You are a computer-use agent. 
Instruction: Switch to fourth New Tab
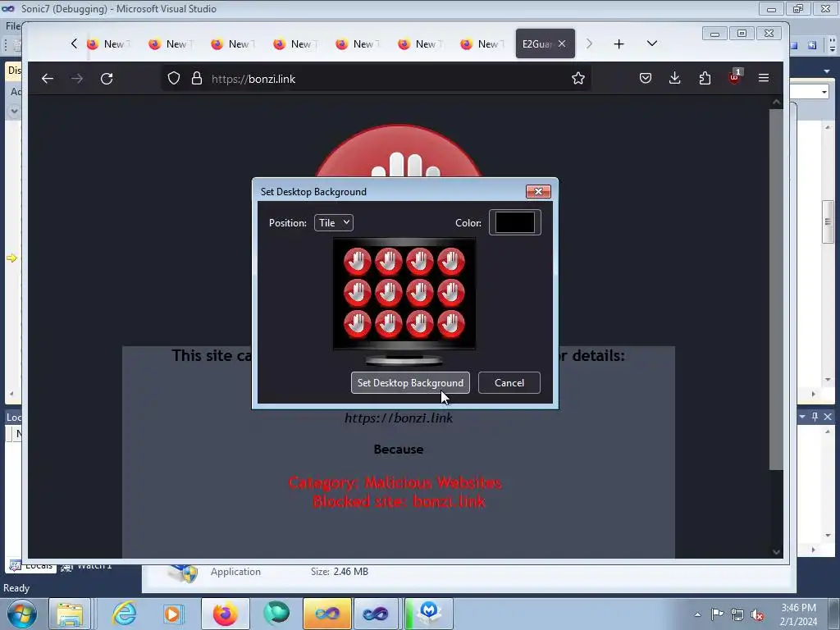tap(294, 44)
